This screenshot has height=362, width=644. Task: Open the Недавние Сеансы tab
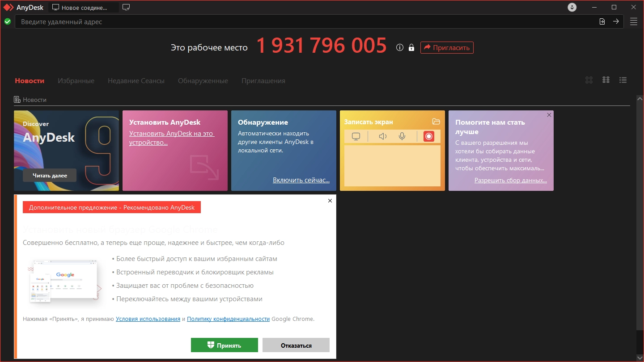pos(136,81)
